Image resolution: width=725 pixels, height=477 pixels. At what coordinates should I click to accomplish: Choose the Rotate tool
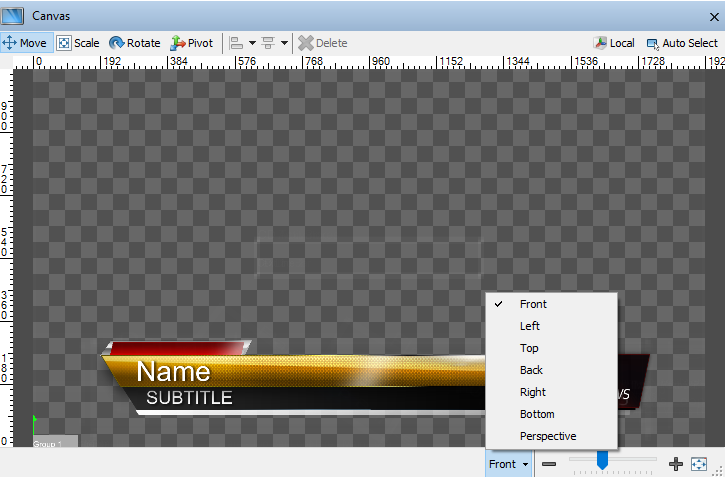[134, 43]
